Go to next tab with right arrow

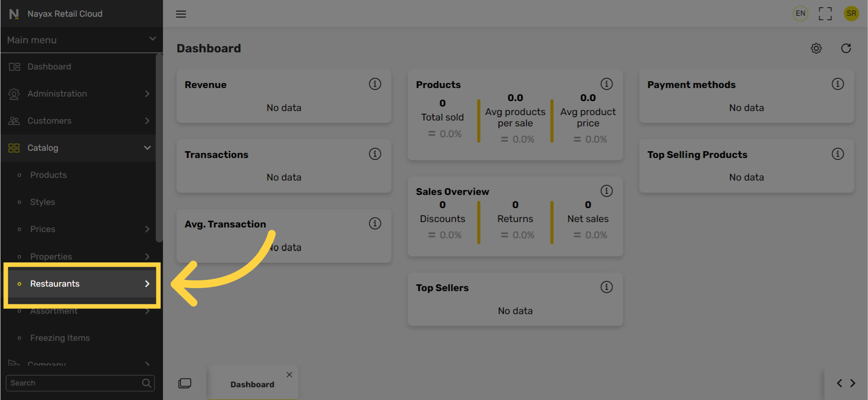pyautogui.click(x=853, y=383)
